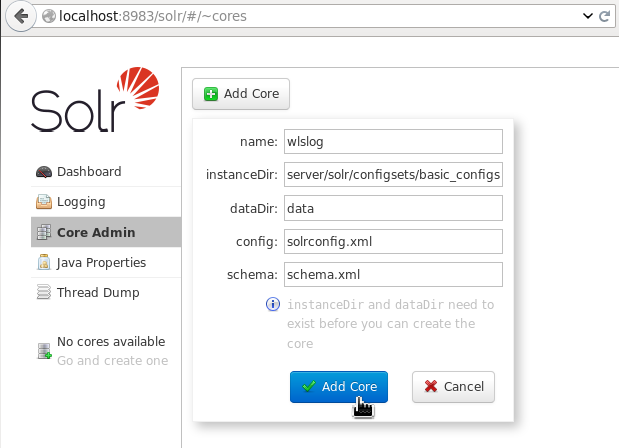The image size is (619, 448).
Task: Click the Thread Dump stack icon
Action: pyautogui.click(x=43, y=293)
